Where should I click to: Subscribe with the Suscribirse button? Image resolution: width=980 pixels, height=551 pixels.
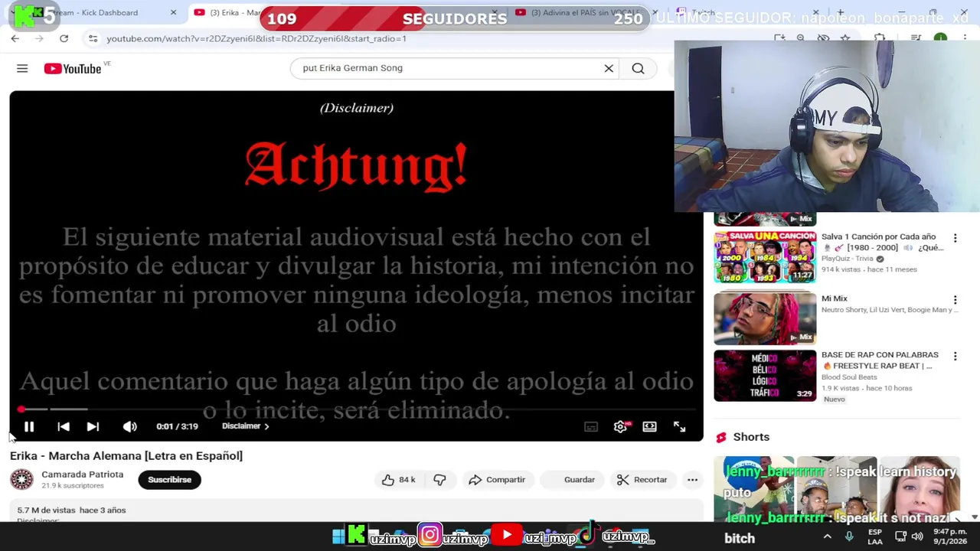pyautogui.click(x=169, y=480)
